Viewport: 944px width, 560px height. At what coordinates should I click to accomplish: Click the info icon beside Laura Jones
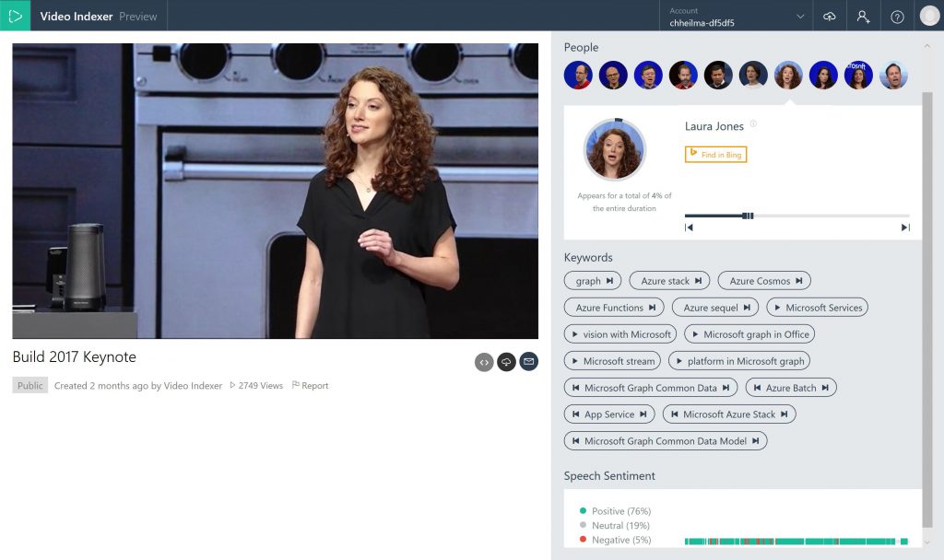(753, 124)
